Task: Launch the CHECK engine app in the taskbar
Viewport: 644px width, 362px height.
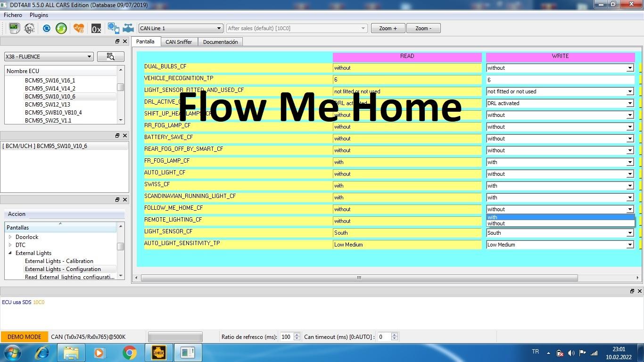Action: tap(159, 353)
